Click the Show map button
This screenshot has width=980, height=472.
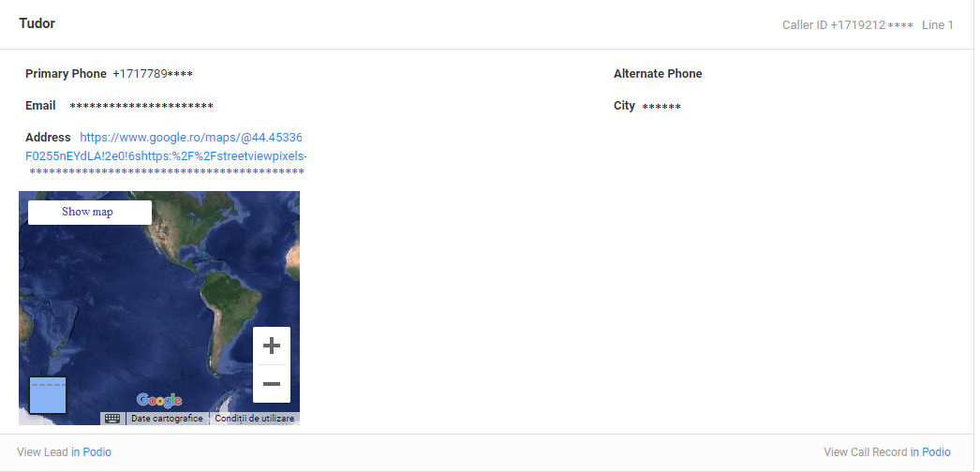(89, 212)
